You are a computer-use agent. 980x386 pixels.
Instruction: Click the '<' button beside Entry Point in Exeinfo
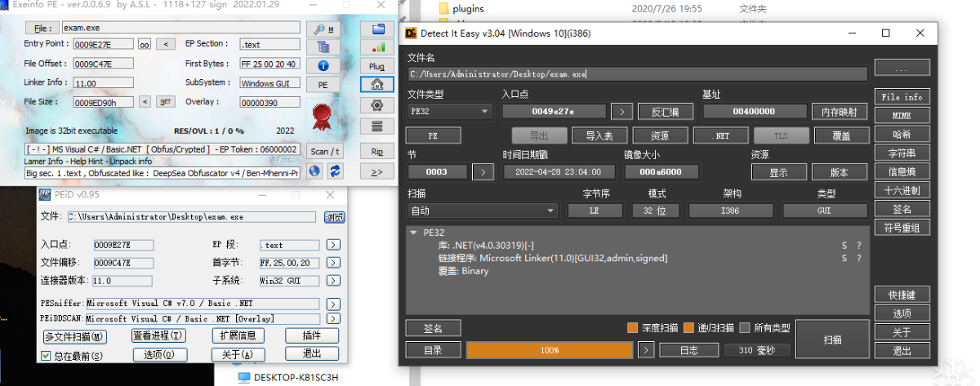click(x=165, y=44)
